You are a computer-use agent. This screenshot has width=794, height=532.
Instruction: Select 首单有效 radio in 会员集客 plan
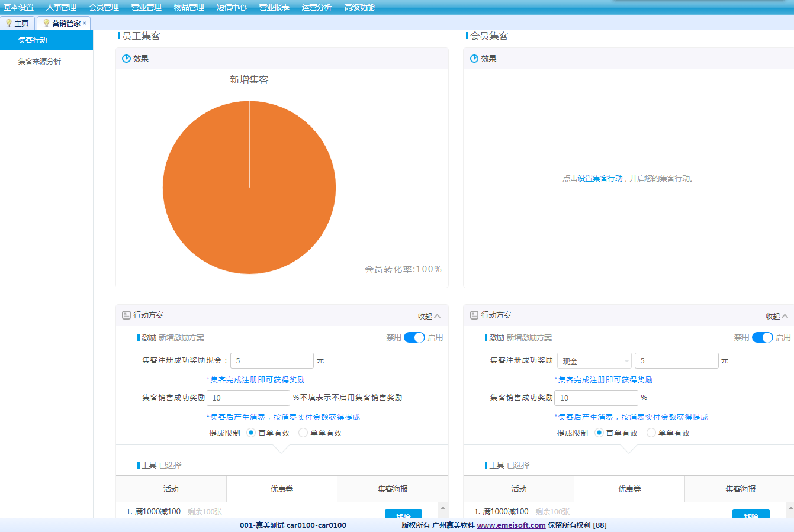pyautogui.click(x=599, y=433)
